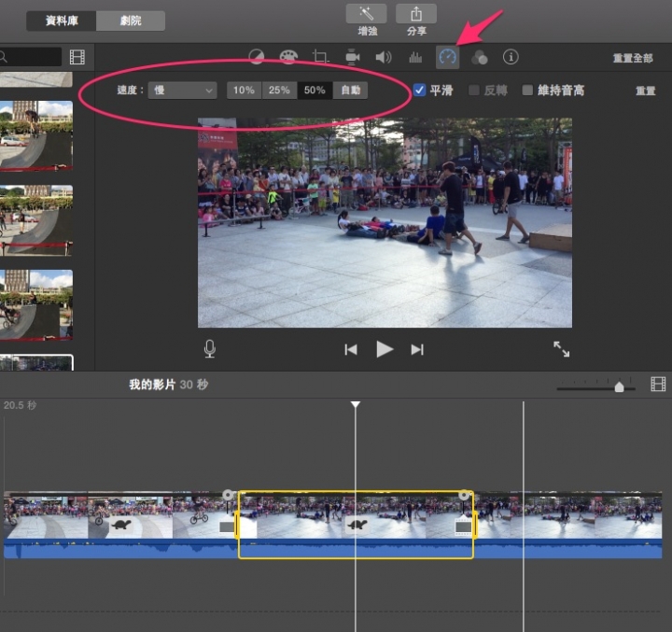The image size is (672, 632).
Task: Open the volume adjustment tool
Action: point(384,57)
